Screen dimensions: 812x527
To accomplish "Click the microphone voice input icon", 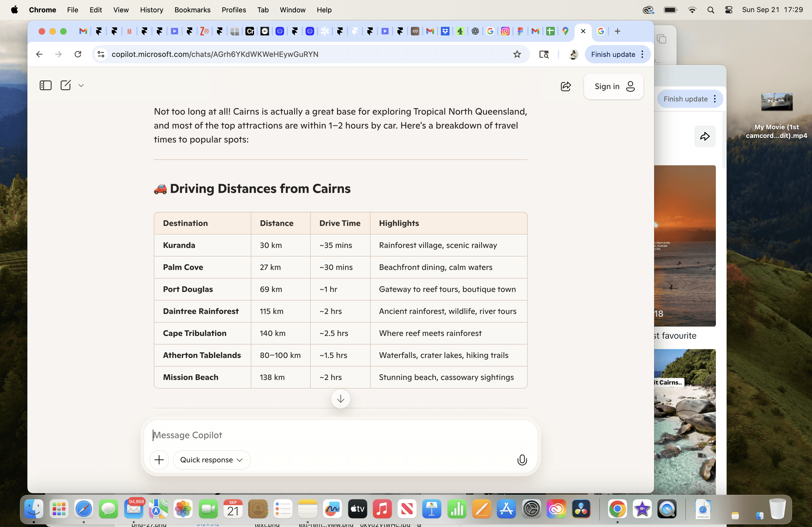I will 522,460.
